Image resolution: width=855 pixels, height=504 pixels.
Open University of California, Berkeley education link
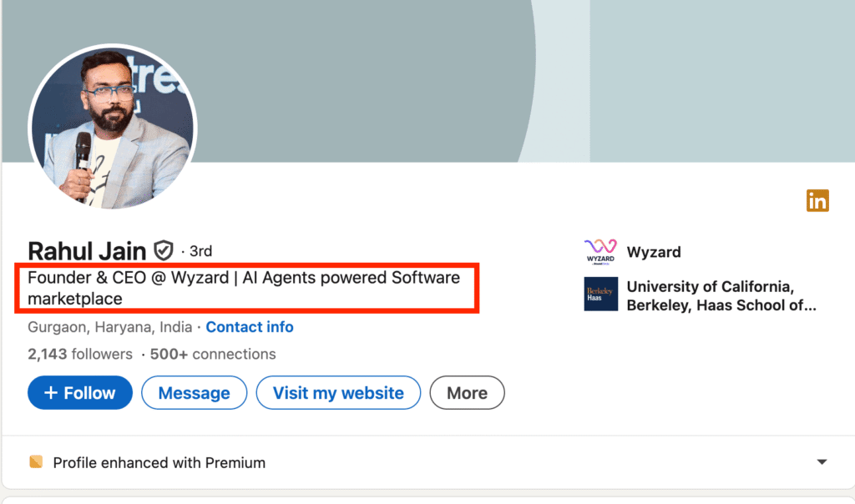(721, 296)
